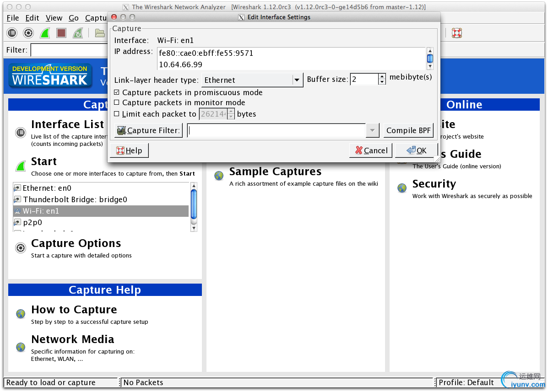Click the icon beside Ethernet: en0 in the interface list
Viewport: 548px width, 392px height.
point(17,188)
